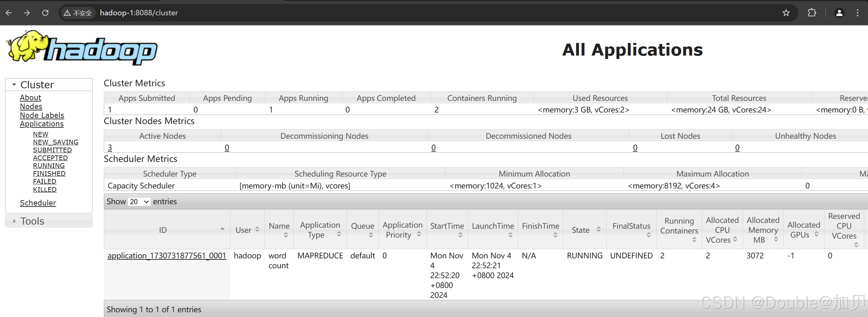Sort by Allocated Memory MB column

(776, 239)
